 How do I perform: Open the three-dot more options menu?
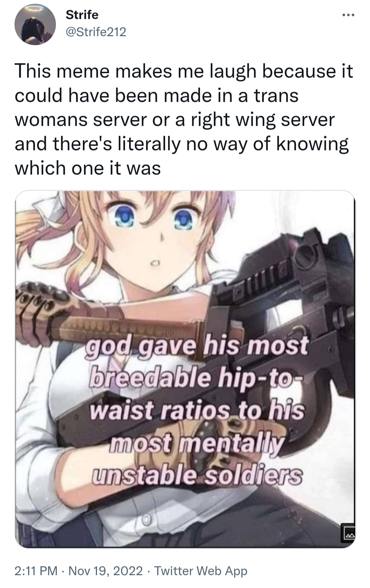pyautogui.click(x=348, y=15)
